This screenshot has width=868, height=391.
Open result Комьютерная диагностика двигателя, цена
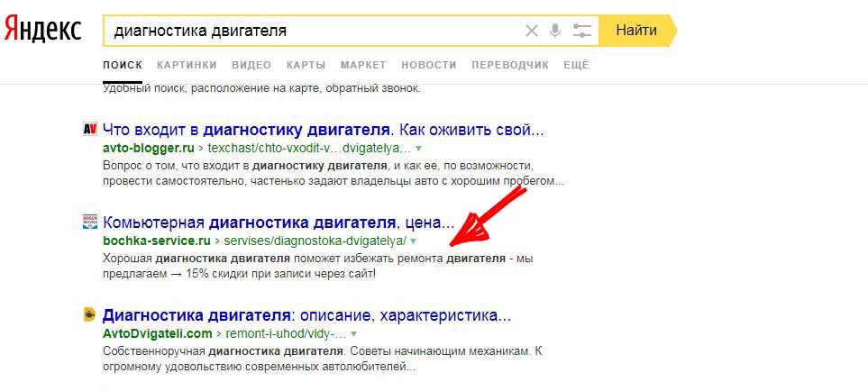point(279,223)
